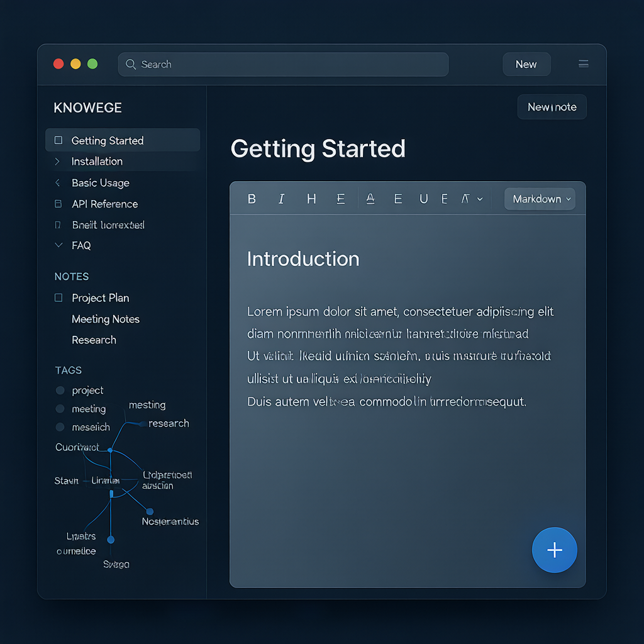Click the Search field
Viewport: 644px width, 644px height.
coord(283,65)
